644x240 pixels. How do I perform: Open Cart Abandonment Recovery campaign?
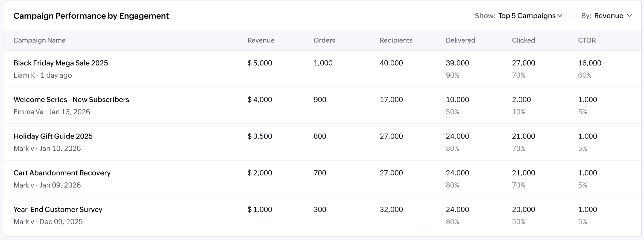(x=62, y=173)
